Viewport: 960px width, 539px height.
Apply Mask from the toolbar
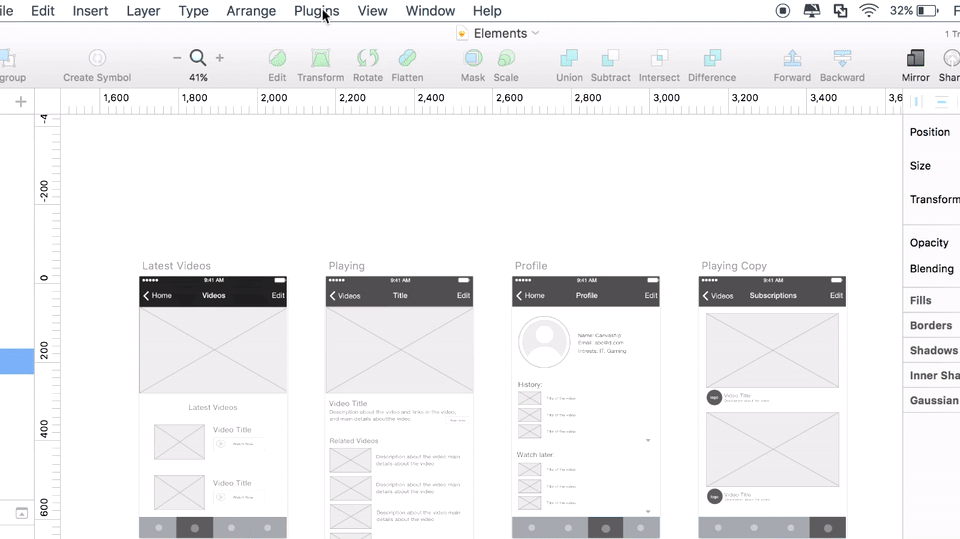coord(473,59)
